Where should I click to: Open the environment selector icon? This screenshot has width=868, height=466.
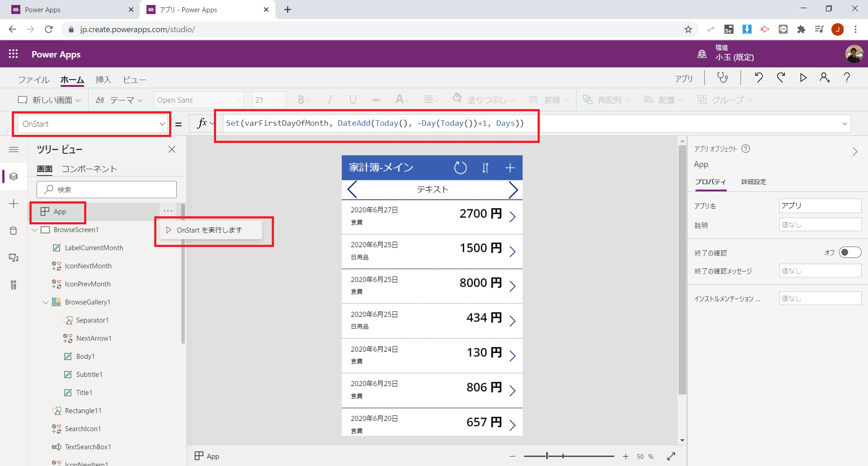pyautogui.click(x=702, y=54)
